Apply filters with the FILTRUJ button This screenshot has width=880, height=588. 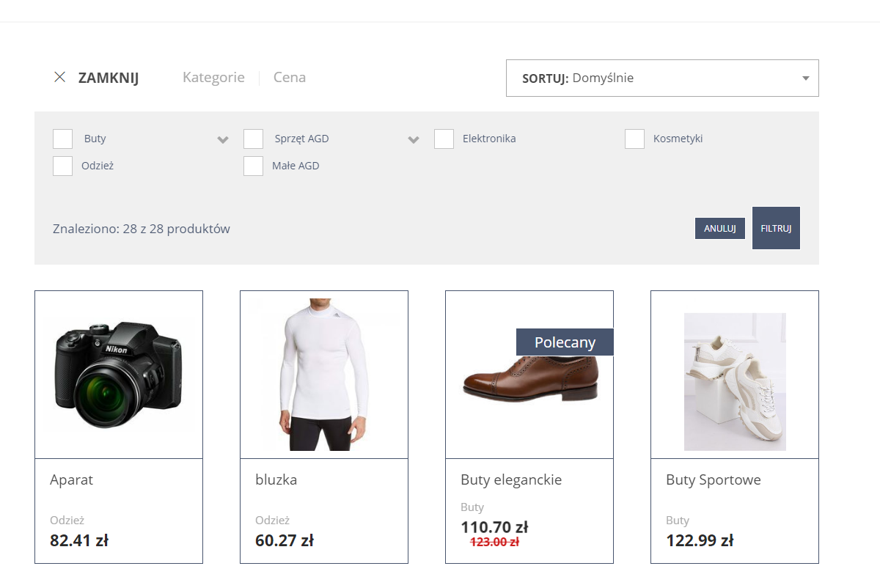coord(776,228)
